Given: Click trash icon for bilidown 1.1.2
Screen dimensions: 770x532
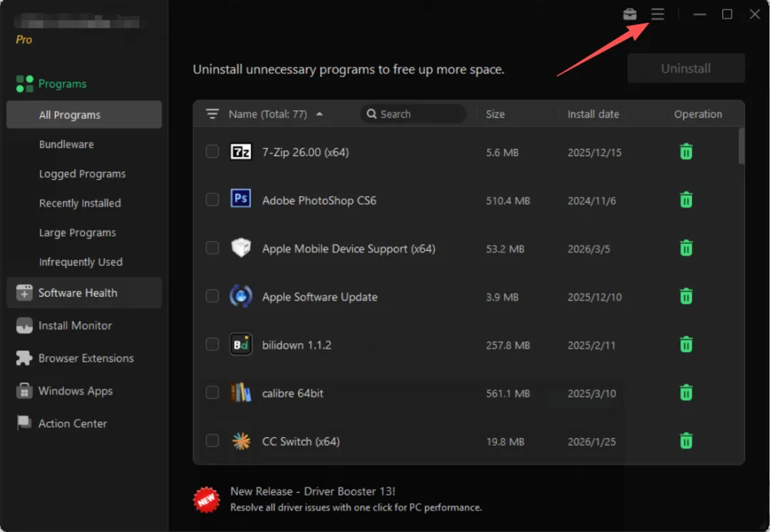Looking at the screenshot, I should point(686,344).
